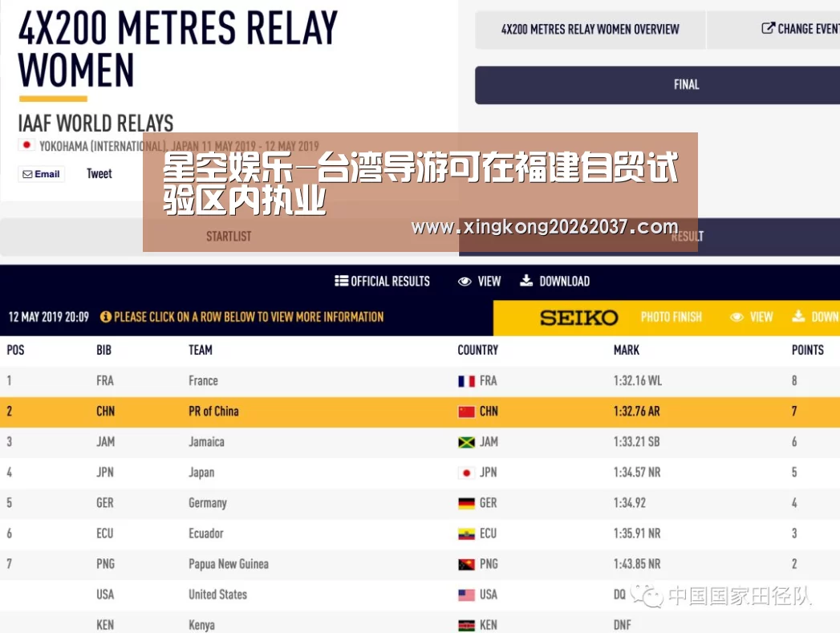
Task: Switch to the RESULT tab
Action: click(x=687, y=236)
